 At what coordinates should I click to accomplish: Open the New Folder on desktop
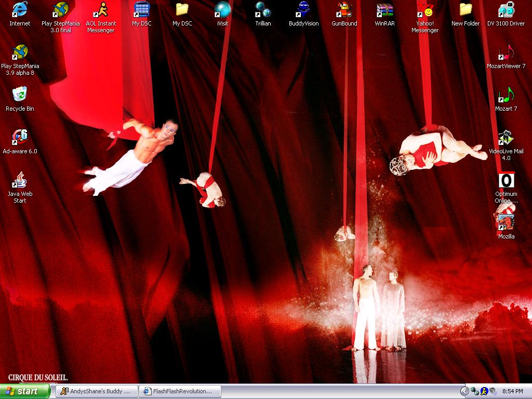click(x=465, y=9)
